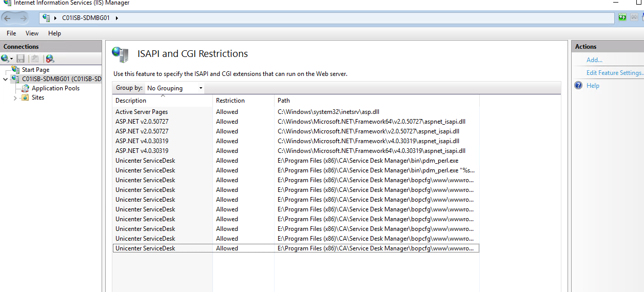Click the Add... action link
The height and width of the screenshot is (292, 644).
coord(594,60)
